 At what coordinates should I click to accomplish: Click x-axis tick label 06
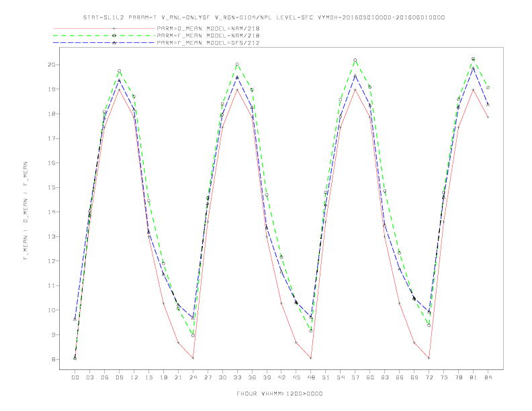click(105, 377)
